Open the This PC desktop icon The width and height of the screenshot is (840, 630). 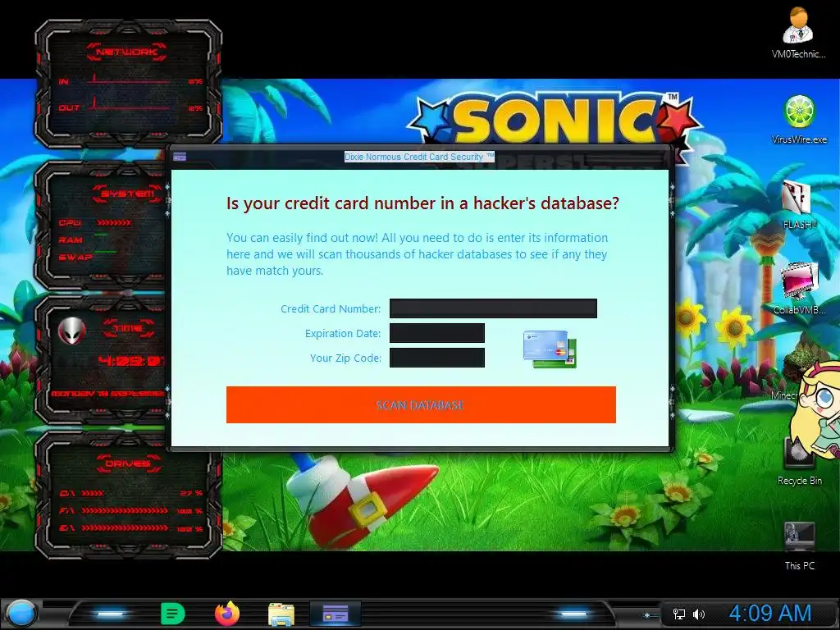point(799,546)
